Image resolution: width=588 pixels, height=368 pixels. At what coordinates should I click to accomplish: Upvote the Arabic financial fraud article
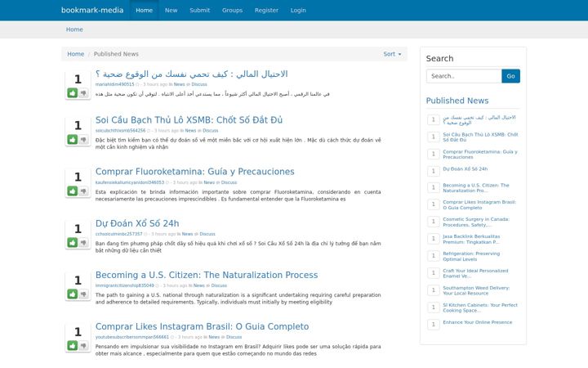(73, 92)
